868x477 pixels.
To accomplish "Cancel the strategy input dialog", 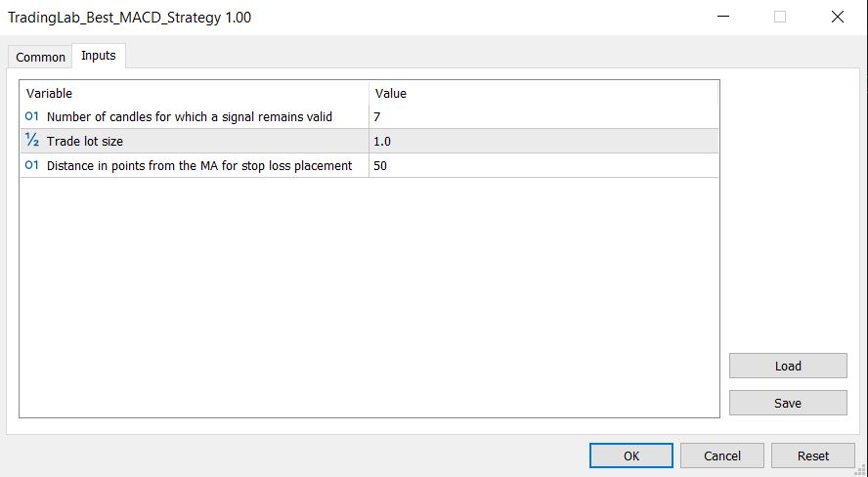I will click(722, 455).
